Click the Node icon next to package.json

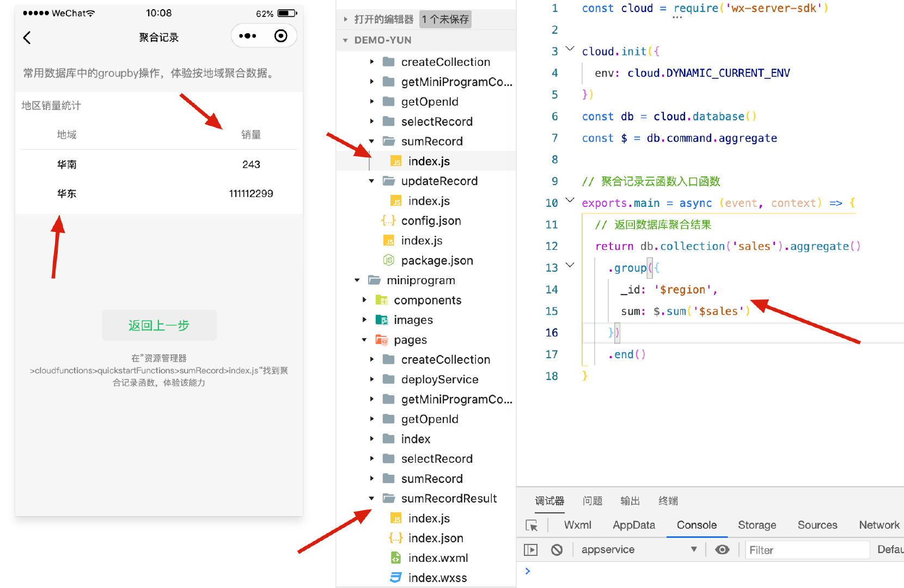pyautogui.click(x=388, y=260)
